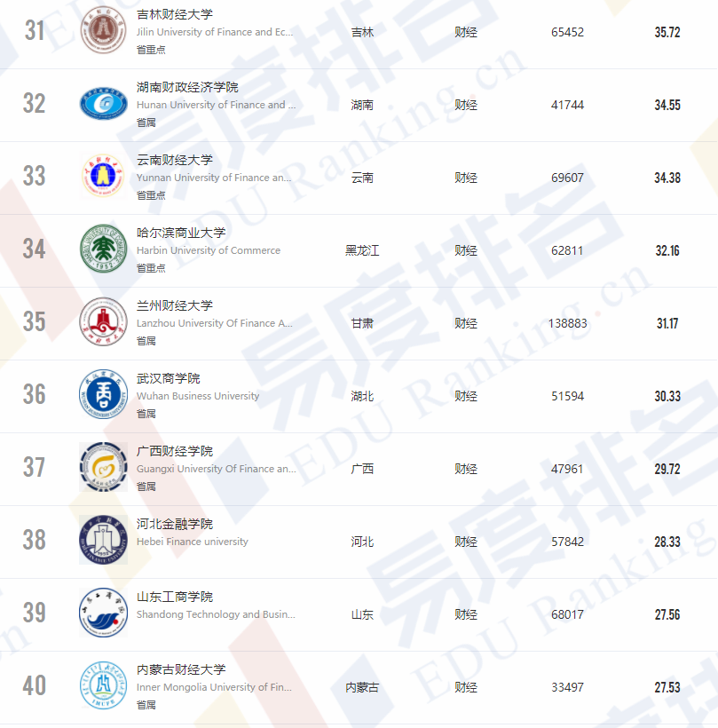718x728 pixels.
Task: Open 武汉商学院 university link
Action: point(169,379)
